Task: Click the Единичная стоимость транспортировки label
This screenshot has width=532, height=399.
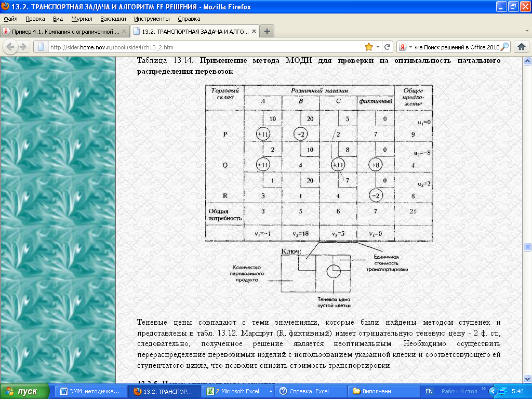Action: (x=387, y=263)
